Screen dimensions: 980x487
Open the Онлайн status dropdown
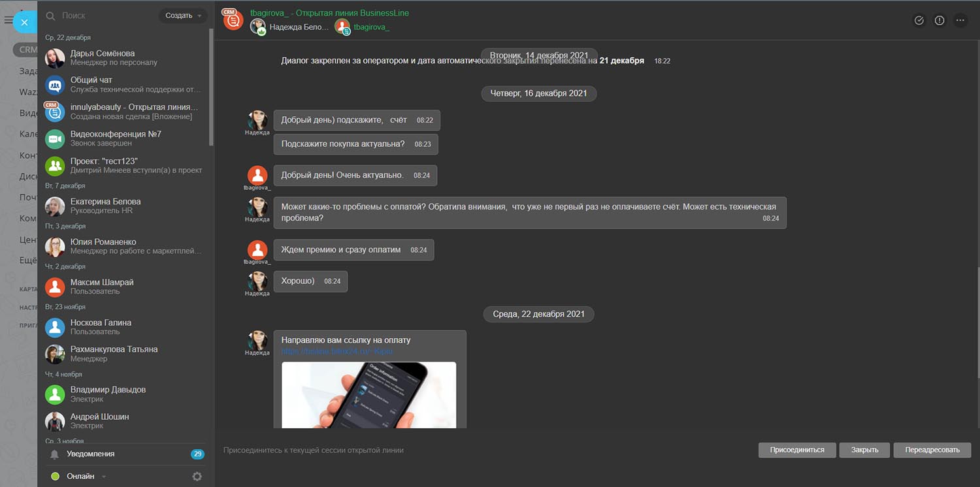pyautogui.click(x=103, y=477)
